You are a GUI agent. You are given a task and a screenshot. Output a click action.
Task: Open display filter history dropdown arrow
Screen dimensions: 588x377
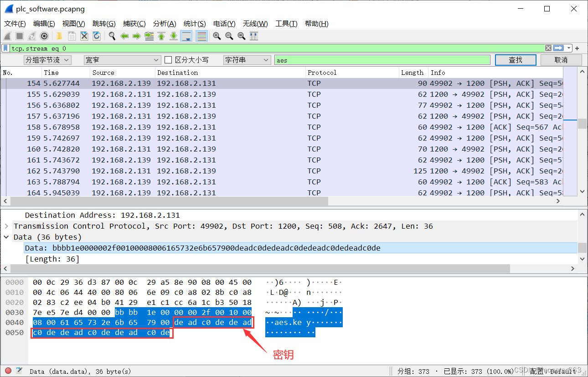[x=569, y=48]
